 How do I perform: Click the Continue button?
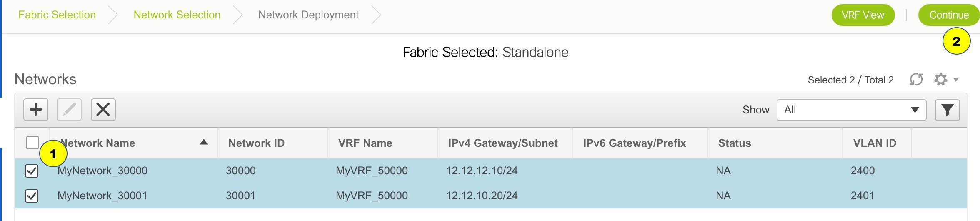click(x=949, y=15)
